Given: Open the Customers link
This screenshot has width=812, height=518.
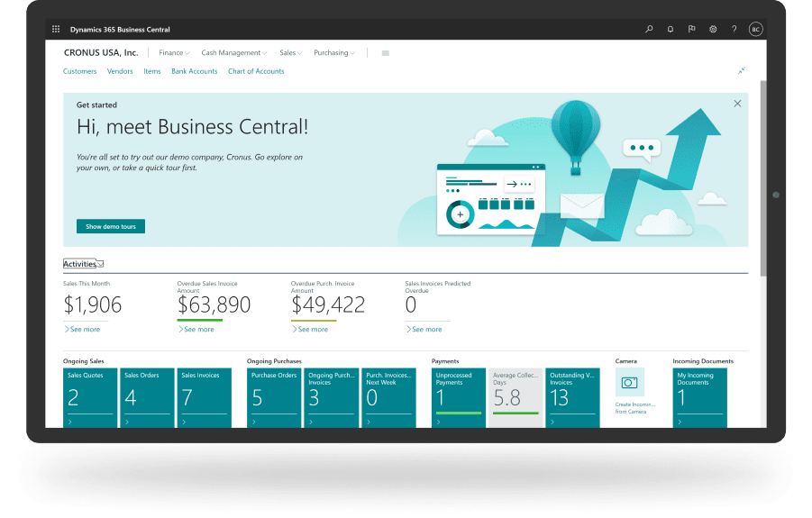Looking at the screenshot, I should (x=79, y=71).
